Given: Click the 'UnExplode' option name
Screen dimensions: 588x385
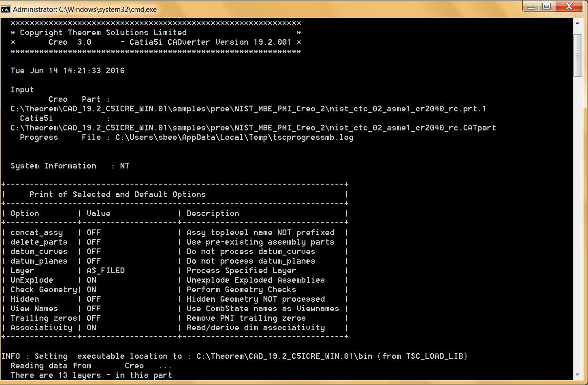Looking at the screenshot, I should point(32,280).
